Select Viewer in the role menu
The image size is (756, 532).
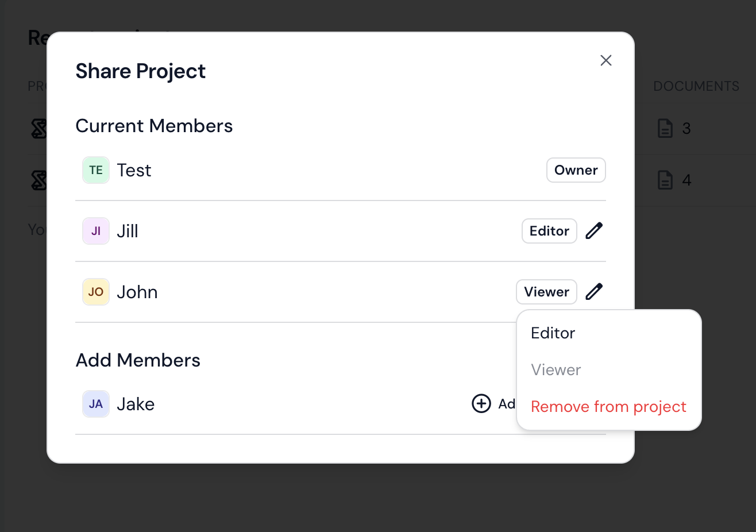[556, 370]
